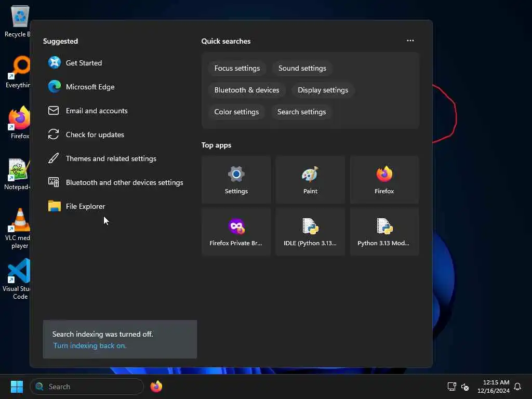Open the notification bell icon
This screenshot has height=399, width=532.
[517, 387]
